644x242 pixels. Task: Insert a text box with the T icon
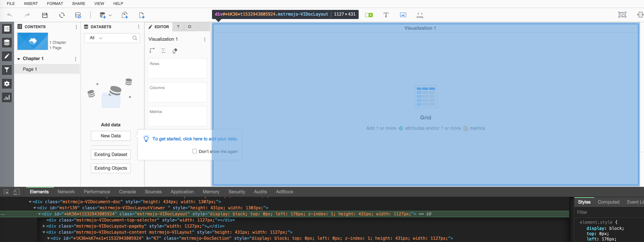386,15
